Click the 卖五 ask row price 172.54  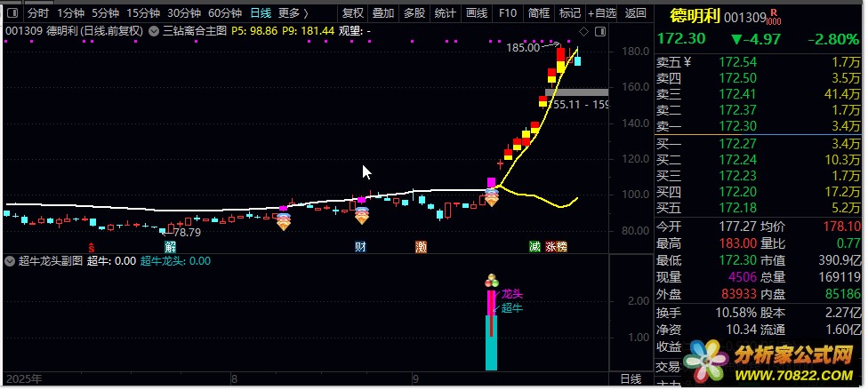pos(738,62)
